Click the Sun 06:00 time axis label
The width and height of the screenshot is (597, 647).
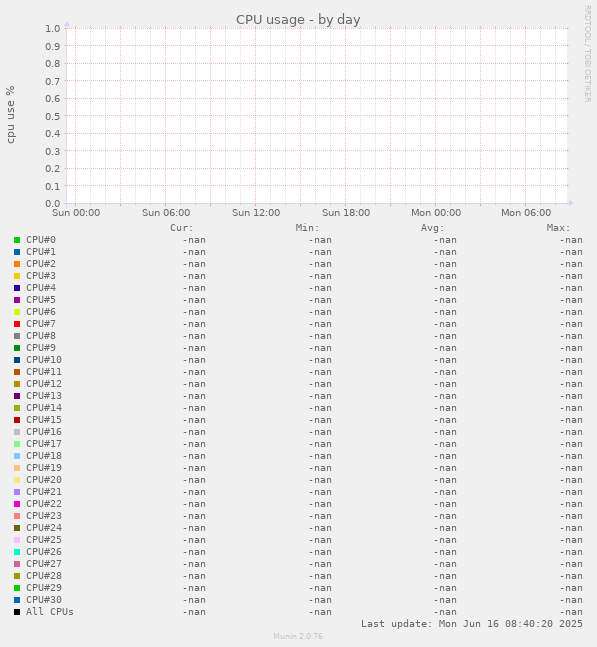pyautogui.click(x=166, y=213)
